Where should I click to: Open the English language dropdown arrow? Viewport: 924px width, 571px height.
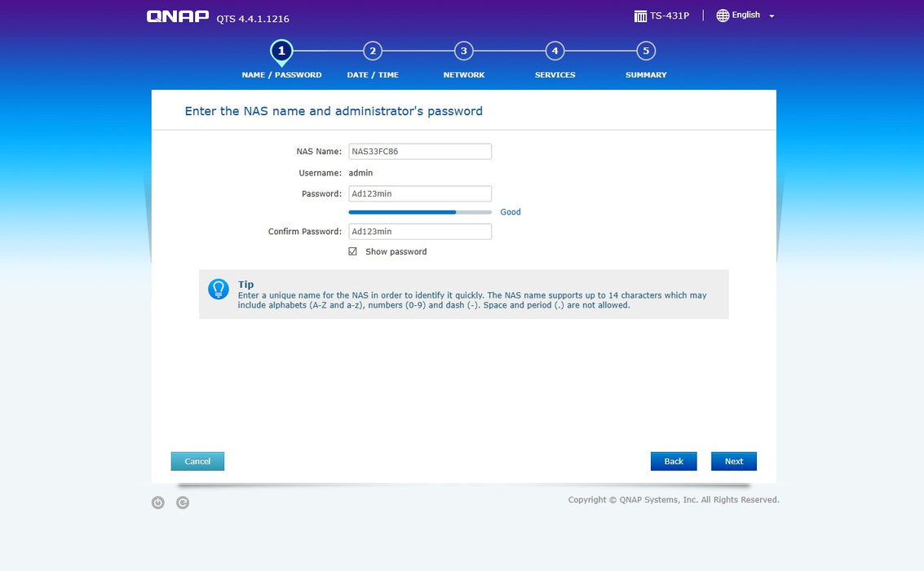tap(771, 16)
